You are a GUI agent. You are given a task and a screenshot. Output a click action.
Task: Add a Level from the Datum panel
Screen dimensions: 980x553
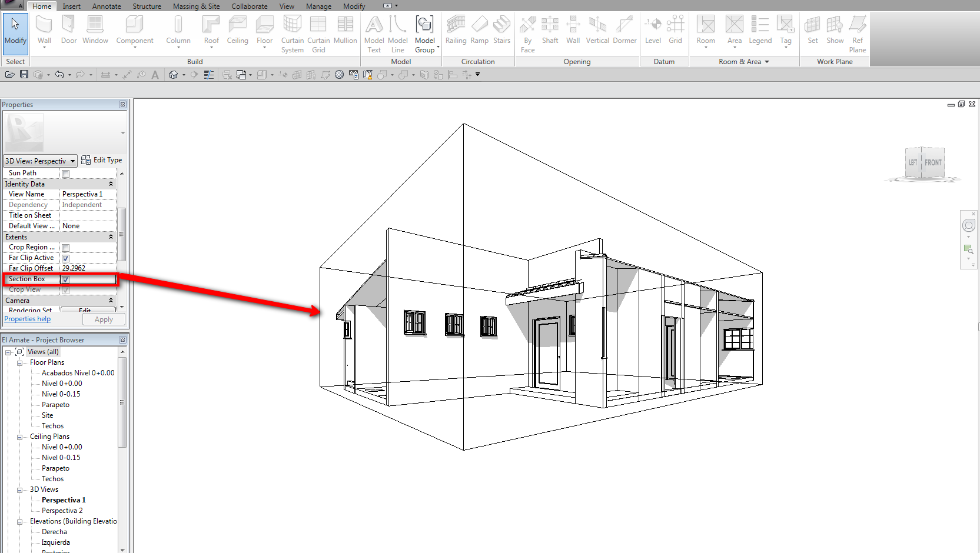pos(653,30)
